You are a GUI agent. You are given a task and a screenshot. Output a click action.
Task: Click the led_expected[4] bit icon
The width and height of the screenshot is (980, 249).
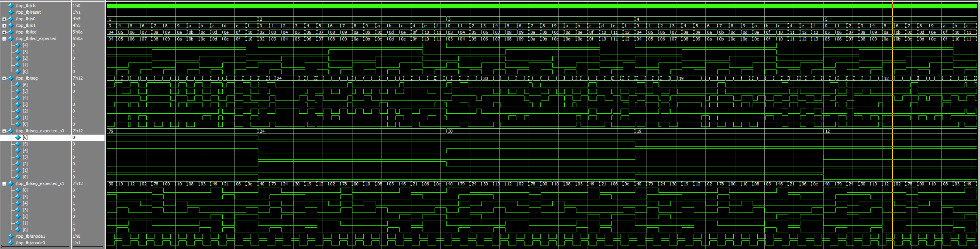point(18,45)
